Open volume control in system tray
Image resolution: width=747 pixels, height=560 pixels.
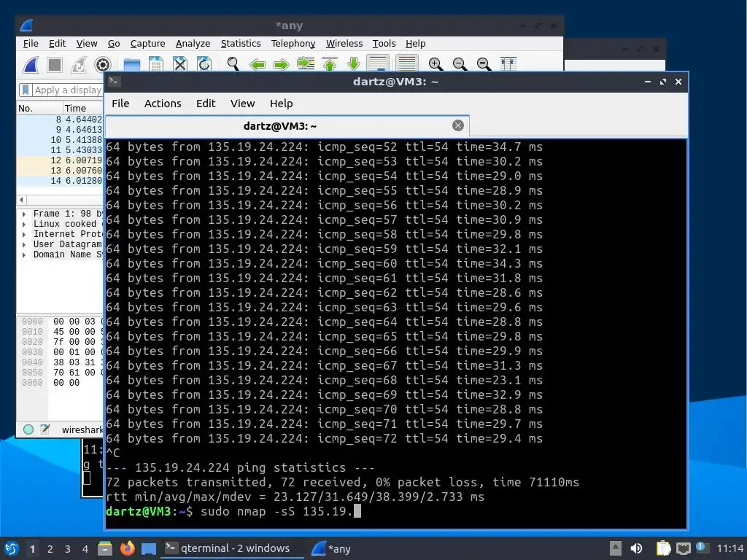[636, 548]
